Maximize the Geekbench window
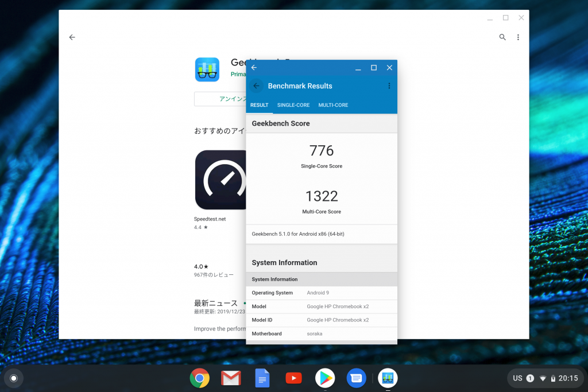Viewport: 588px width, 392px height. (x=373, y=68)
